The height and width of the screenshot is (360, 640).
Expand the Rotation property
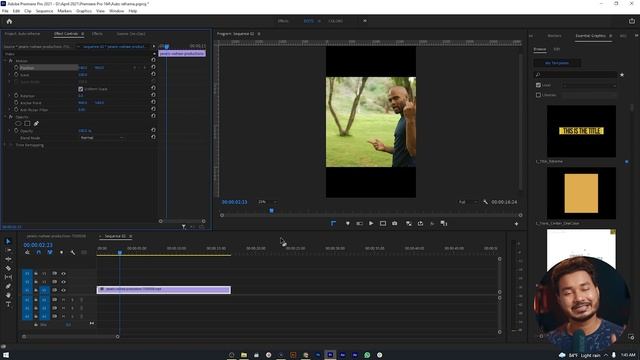(x=10, y=96)
